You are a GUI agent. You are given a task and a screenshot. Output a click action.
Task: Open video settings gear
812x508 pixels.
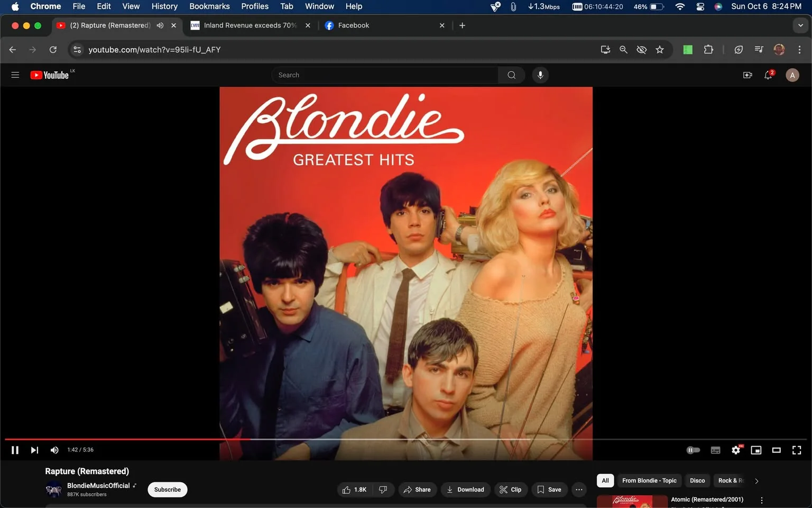tap(736, 450)
